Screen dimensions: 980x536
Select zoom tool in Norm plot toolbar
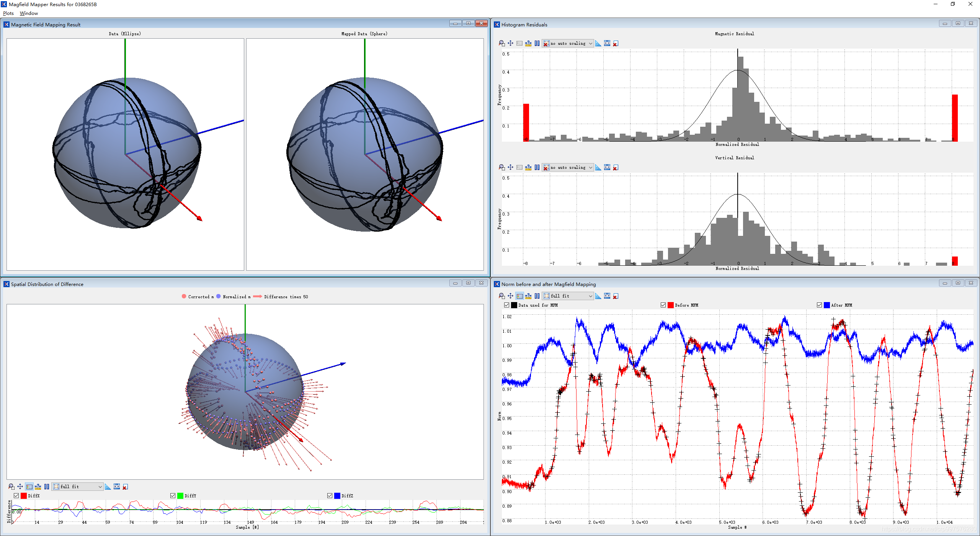click(x=501, y=296)
